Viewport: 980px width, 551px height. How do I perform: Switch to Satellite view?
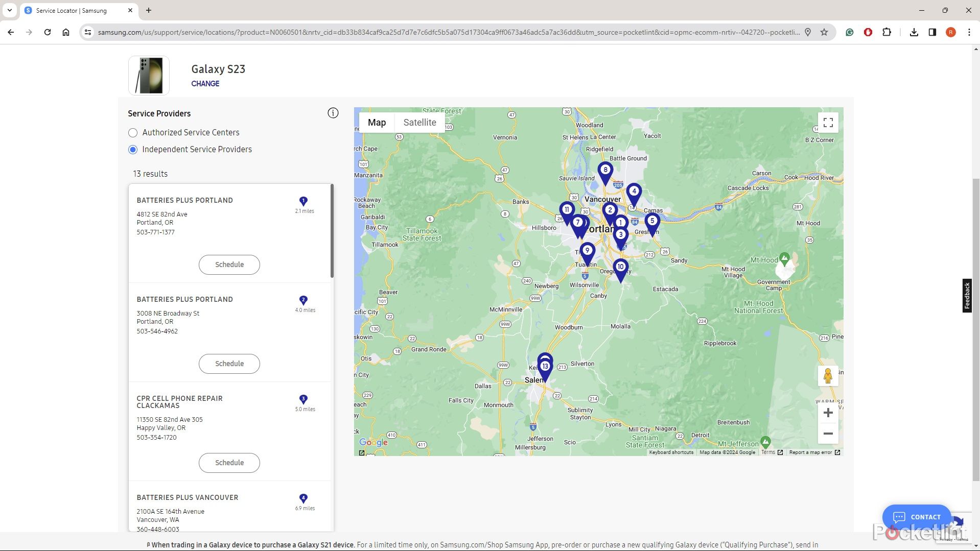(419, 123)
